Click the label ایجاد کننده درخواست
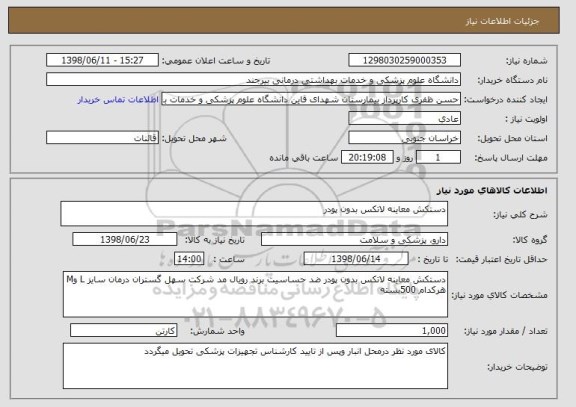This screenshot has height=407, width=576. click(506, 100)
